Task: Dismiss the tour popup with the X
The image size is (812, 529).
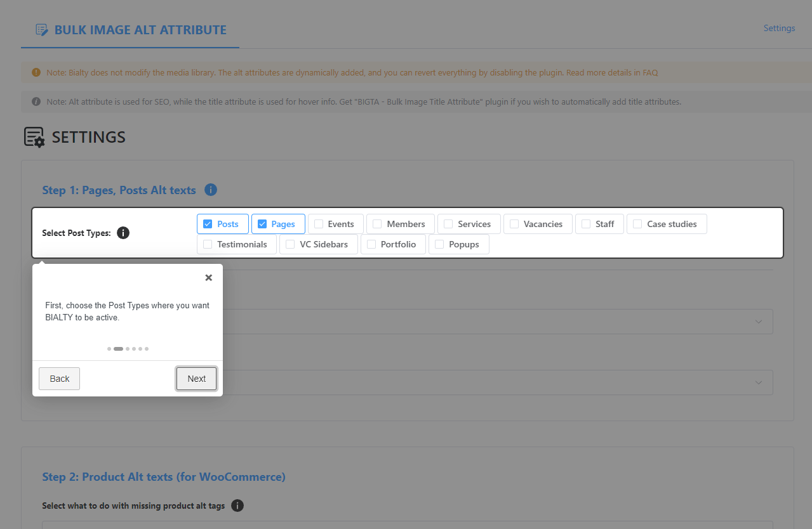Action: coord(208,277)
